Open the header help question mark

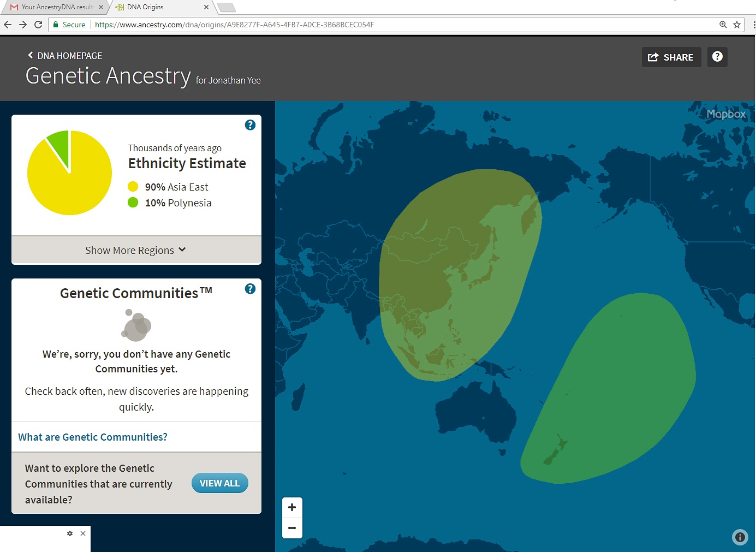(717, 57)
